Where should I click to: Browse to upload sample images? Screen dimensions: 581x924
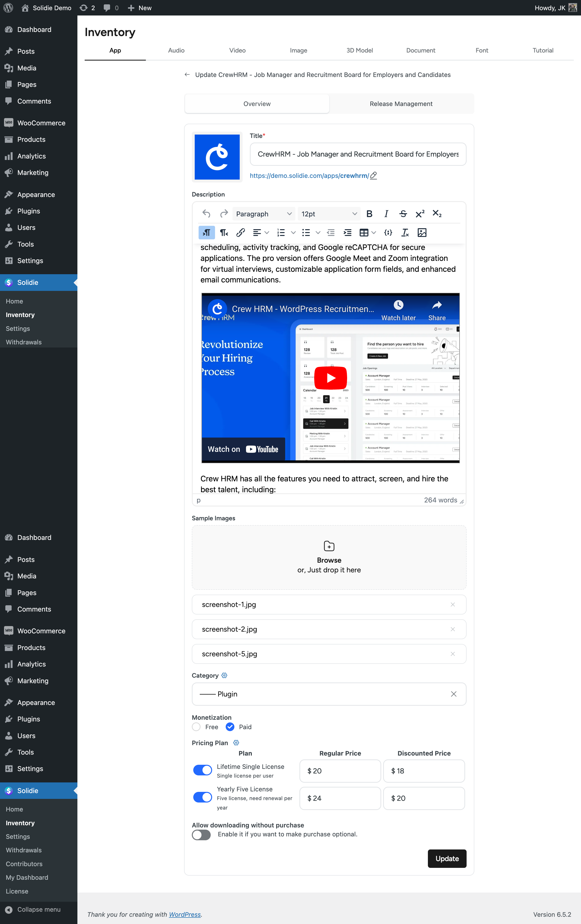pyautogui.click(x=329, y=557)
